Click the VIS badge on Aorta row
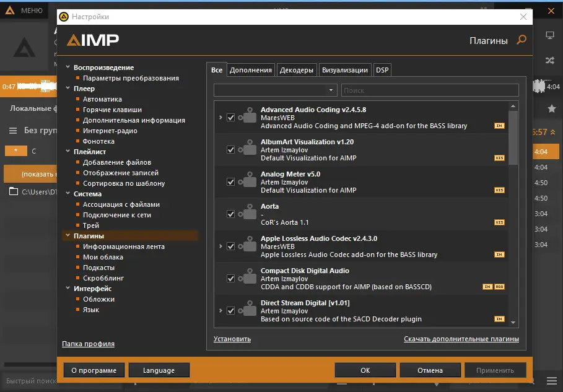 (x=499, y=222)
